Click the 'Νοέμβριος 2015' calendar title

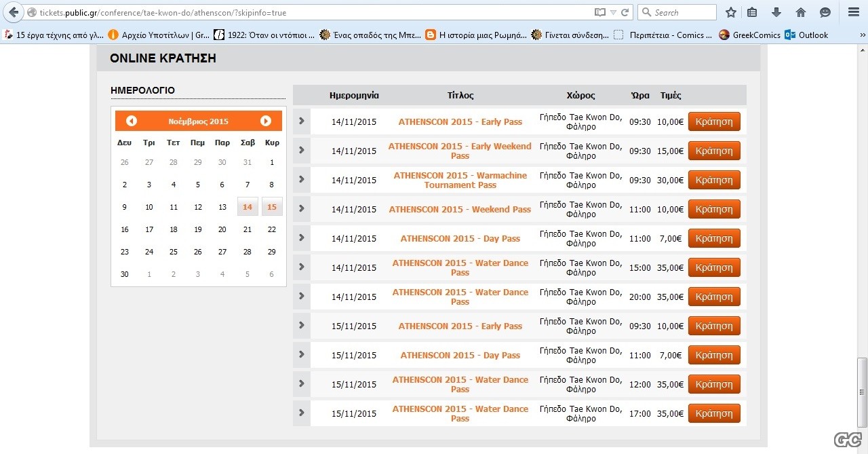pyautogui.click(x=199, y=121)
